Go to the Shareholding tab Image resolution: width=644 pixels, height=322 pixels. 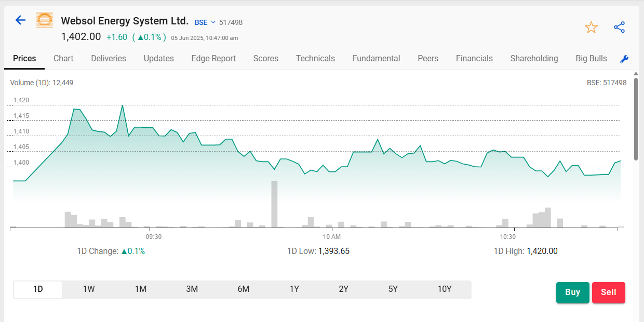[534, 59]
